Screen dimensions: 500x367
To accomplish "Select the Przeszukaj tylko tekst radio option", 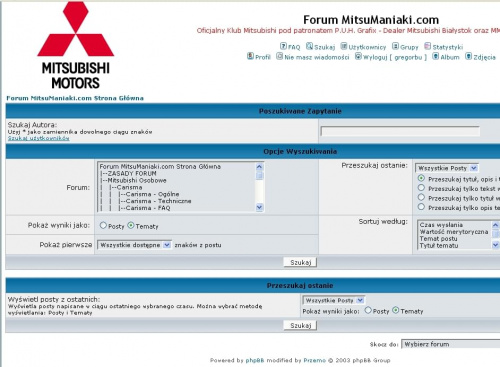I will (x=421, y=188).
